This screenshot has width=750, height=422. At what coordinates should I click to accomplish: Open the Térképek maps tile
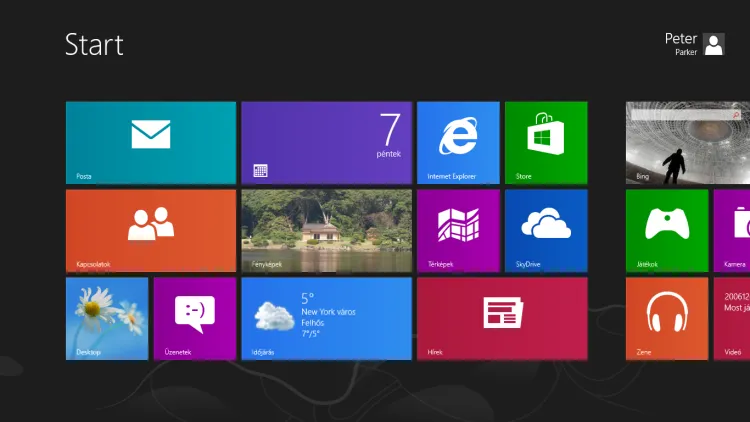[x=458, y=230]
